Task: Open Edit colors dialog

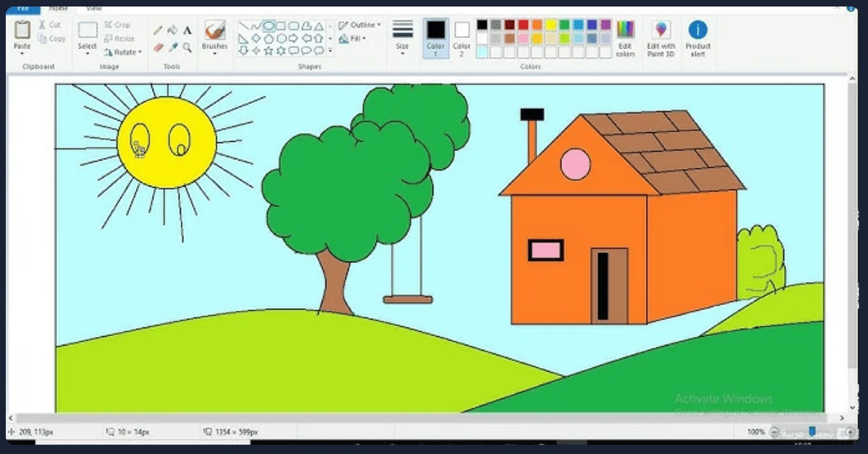Action: pos(626,39)
